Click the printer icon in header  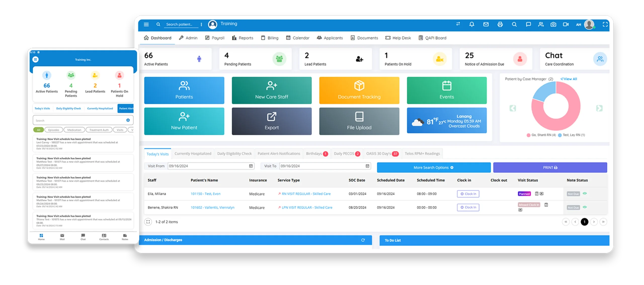[x=500, y=24]
